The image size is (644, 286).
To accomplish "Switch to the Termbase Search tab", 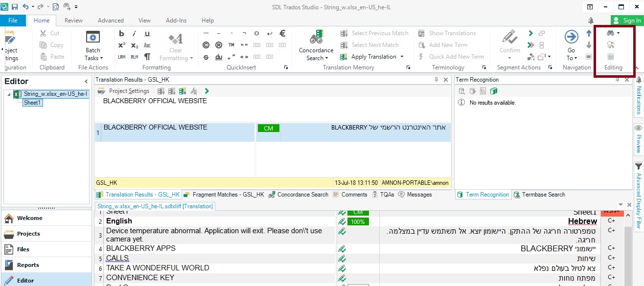I will tap(539, 195).
